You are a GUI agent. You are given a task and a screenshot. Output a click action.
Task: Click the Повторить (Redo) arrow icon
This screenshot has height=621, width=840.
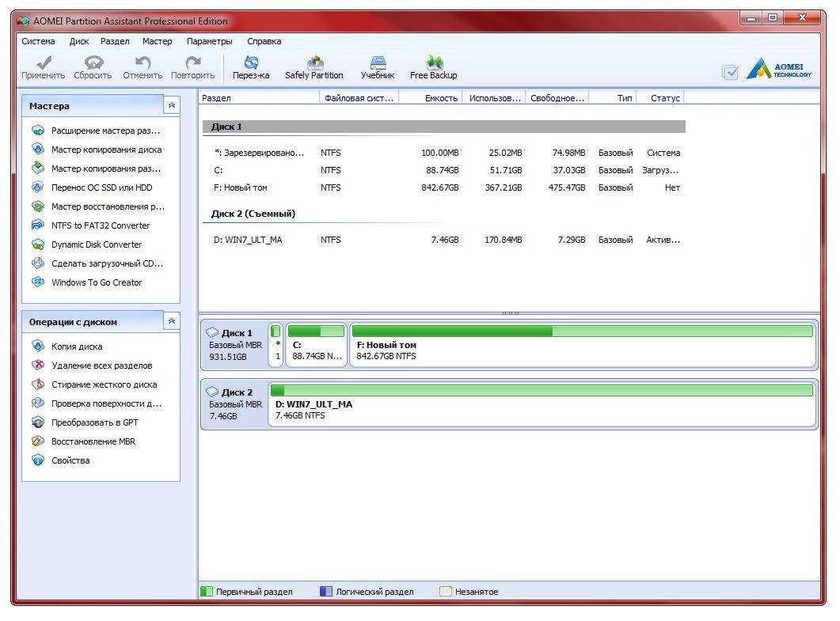pos(193,62)
